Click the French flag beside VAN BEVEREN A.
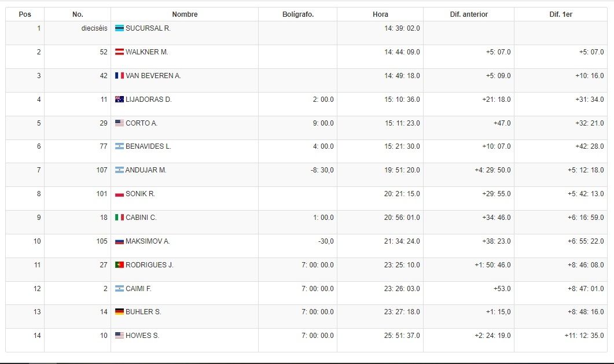The width and height of the screenshot is (614, 364). pos(119,76)
